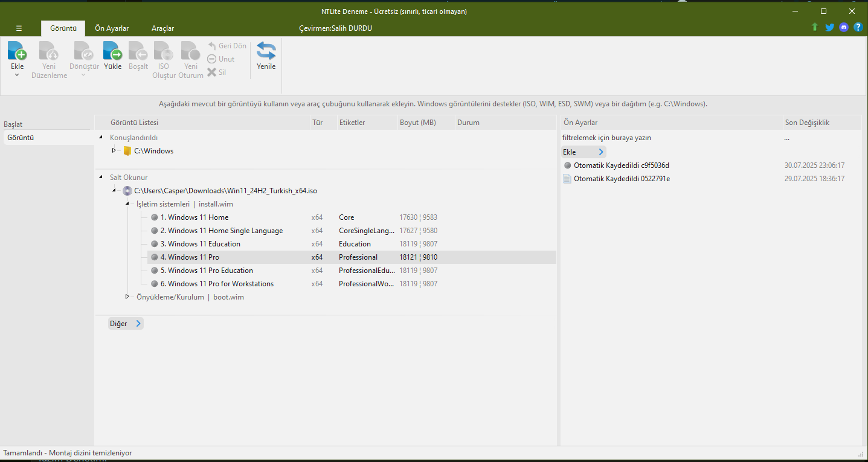Click the Durum column header
868x462 pixels.
pos(505,123)
